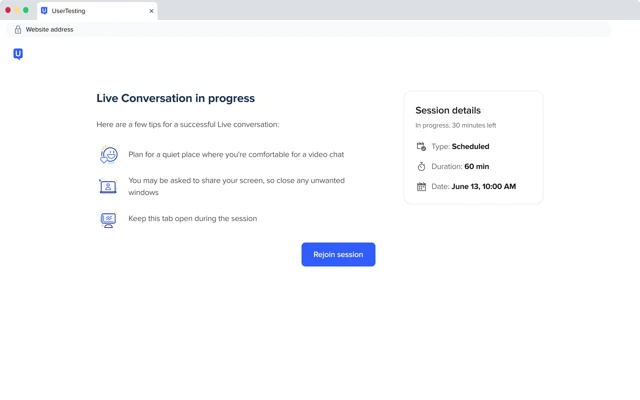Click the Live Conversation in progress heading
Viewport: 640px width, 400px height.
tap(176, 98)
